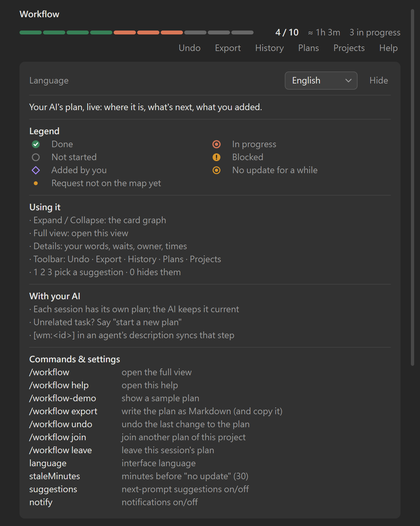420x526 pixels.
Task: Click Export in the toolbar
Action: tap(228, 48)
